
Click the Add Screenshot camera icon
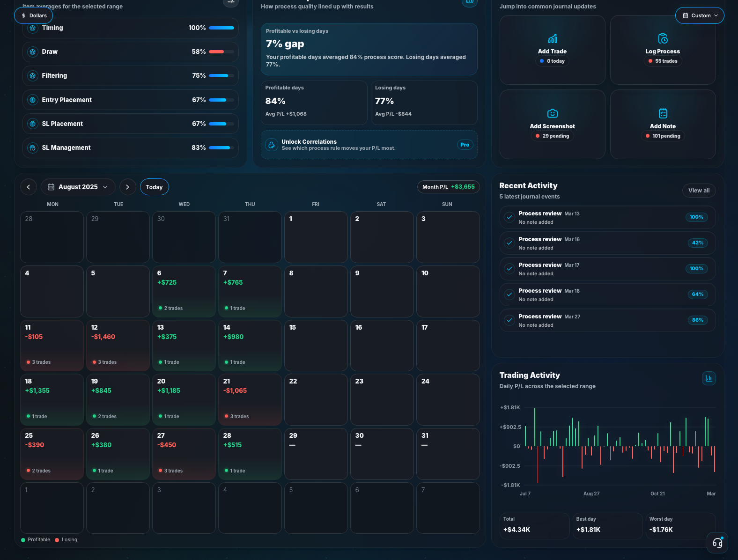tap(553, 113)
